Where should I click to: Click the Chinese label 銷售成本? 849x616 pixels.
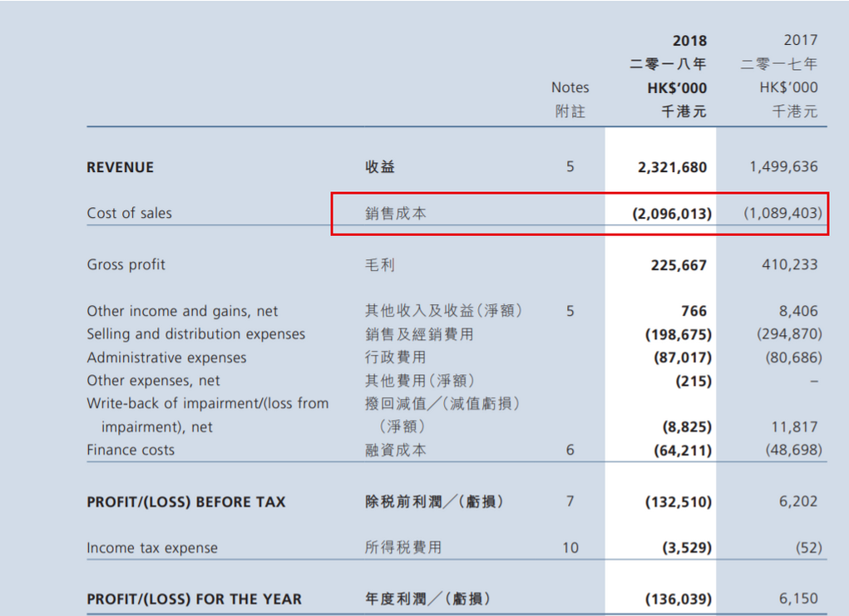point(396,214)
